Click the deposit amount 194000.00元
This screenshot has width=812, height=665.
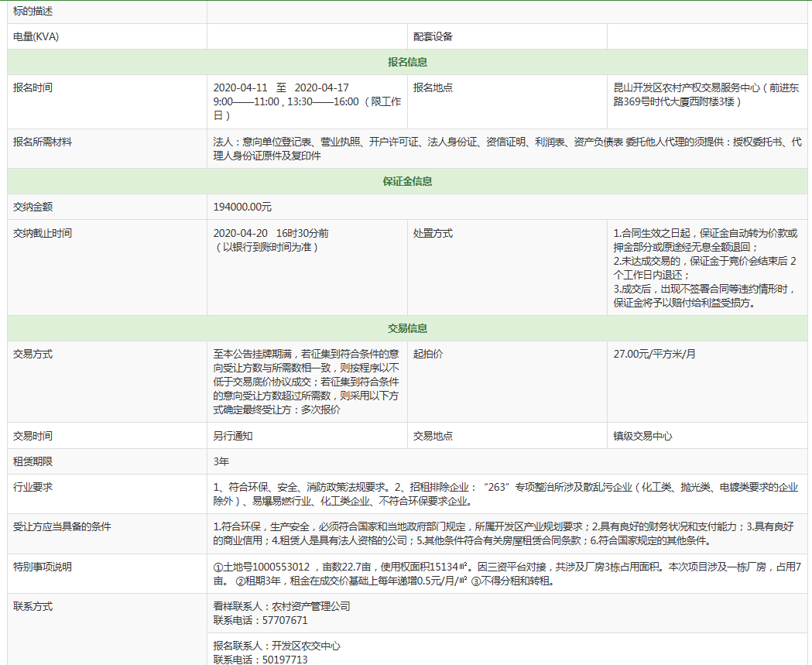click(x=242, y=207)
